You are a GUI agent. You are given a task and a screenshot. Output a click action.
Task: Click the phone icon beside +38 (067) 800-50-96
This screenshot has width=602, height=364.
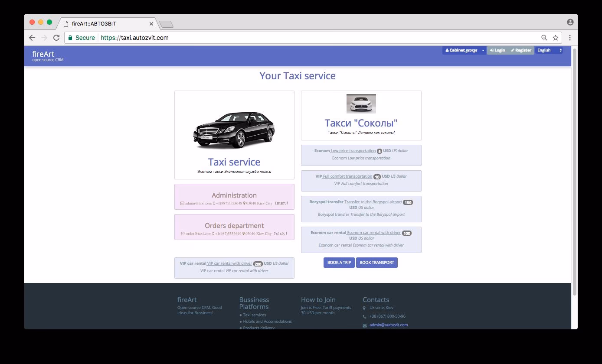click(x=364, y=316)
